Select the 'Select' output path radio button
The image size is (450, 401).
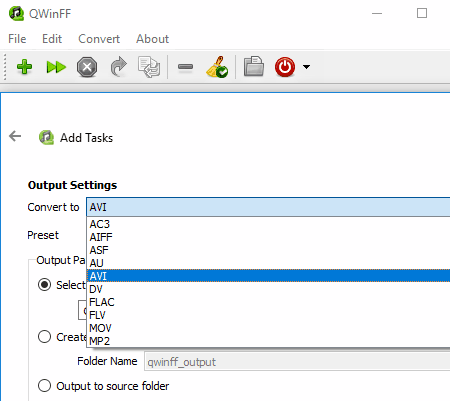44,285
